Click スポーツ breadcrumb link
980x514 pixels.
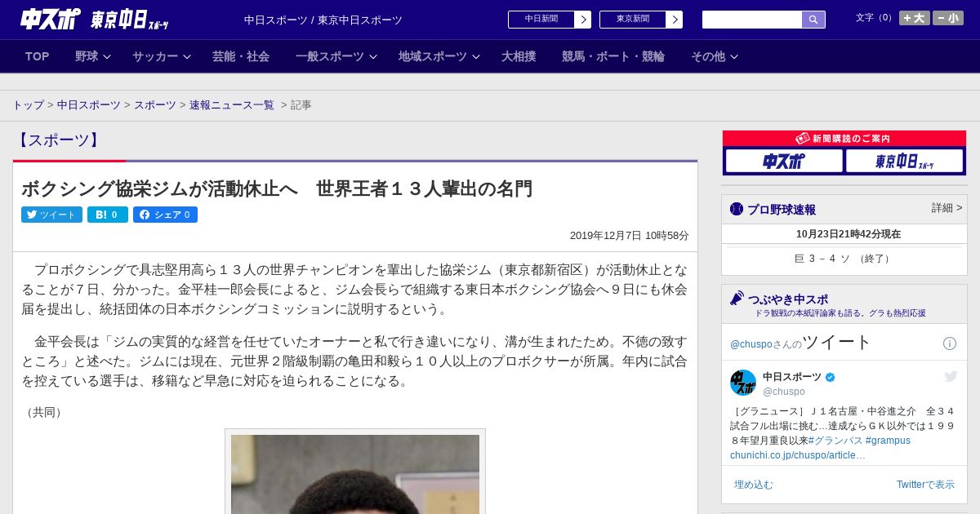pyautogui.click(x=155, y=105)
